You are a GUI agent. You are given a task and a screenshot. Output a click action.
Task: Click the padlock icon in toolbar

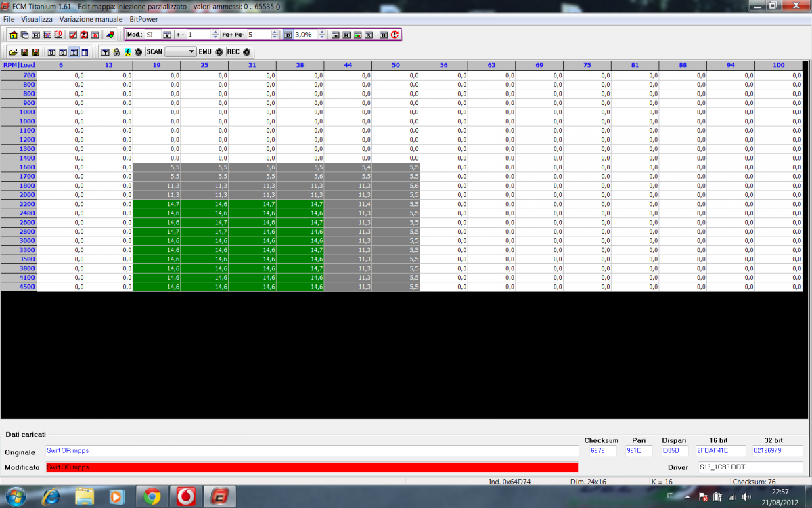(116, 52)
